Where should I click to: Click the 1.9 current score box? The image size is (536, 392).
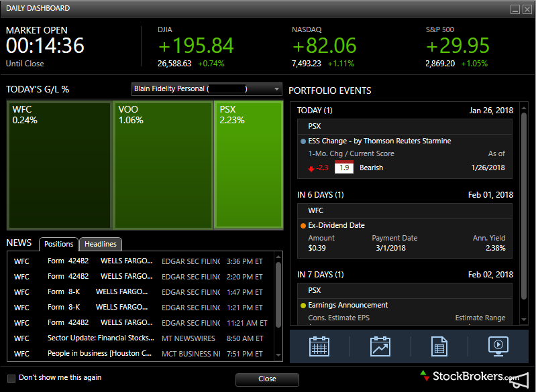coord(344,168)
